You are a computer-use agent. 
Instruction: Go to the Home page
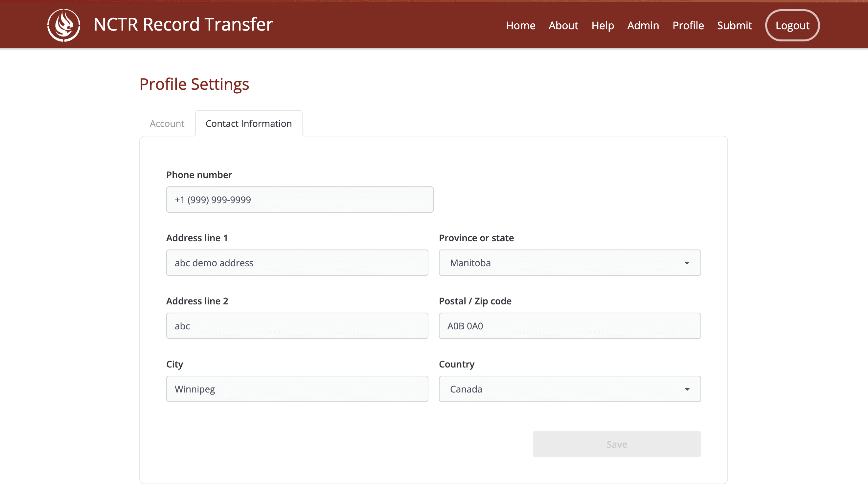[520, 25]
